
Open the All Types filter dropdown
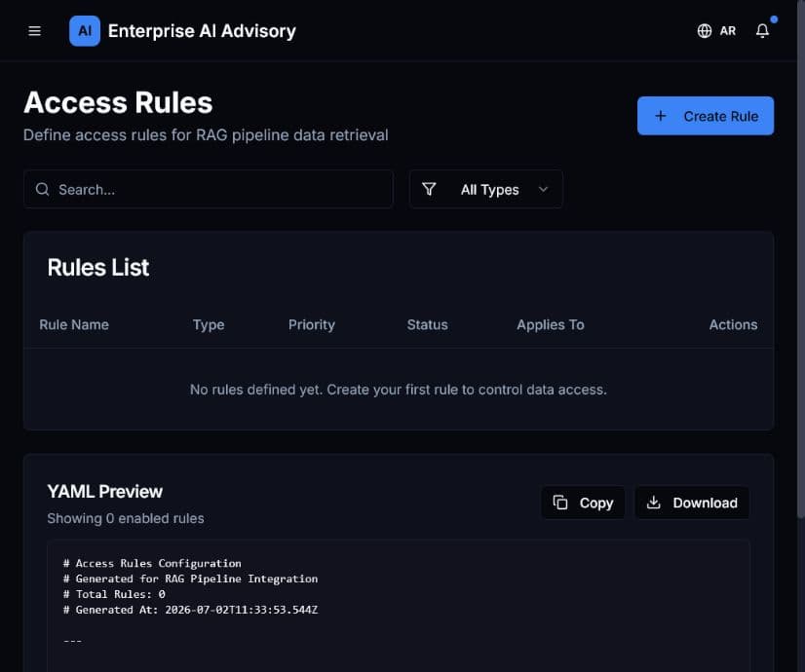pos(485,189)
